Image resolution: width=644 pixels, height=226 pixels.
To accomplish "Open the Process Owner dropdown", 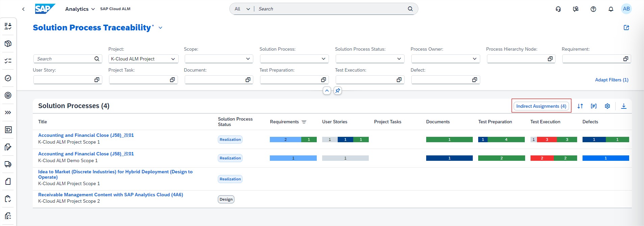I will pyautogui.click(x=445, y=59).
